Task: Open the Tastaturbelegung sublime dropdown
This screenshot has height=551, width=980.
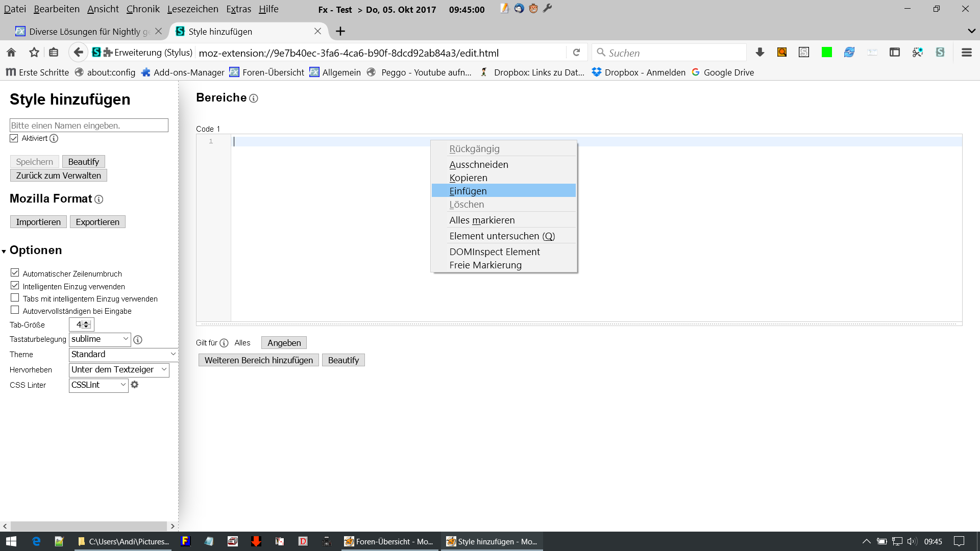Action: pyautogui.click(x=100, y=339)
